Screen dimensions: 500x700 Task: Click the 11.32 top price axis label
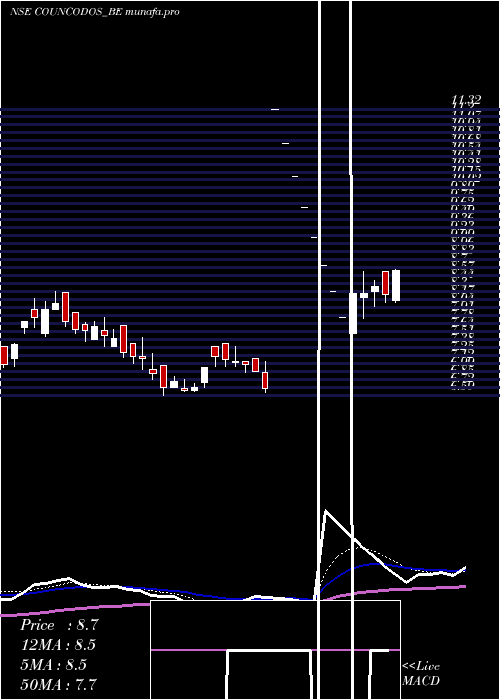[466, 102]
